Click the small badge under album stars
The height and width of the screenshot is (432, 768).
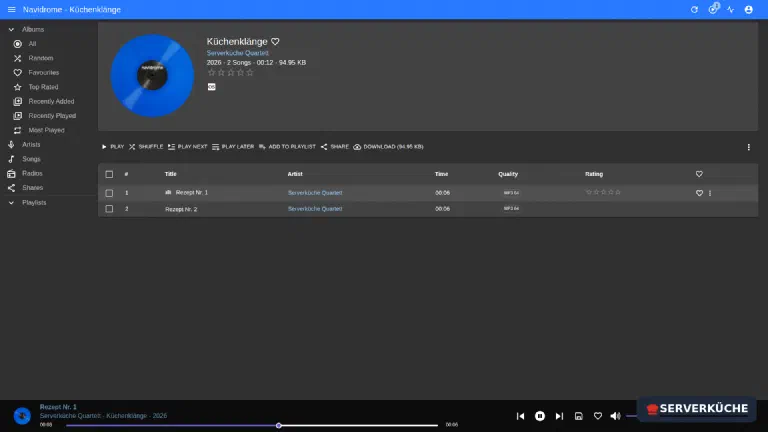coord(212,87)
